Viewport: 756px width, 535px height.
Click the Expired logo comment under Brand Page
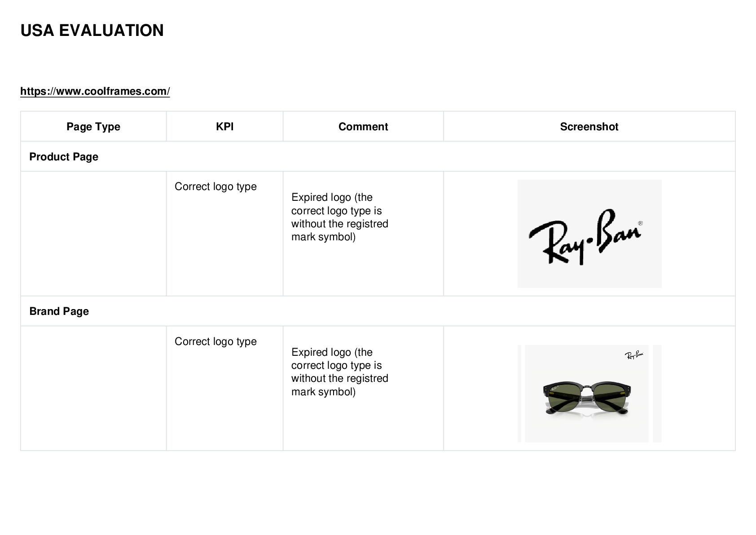pos(340,372)
